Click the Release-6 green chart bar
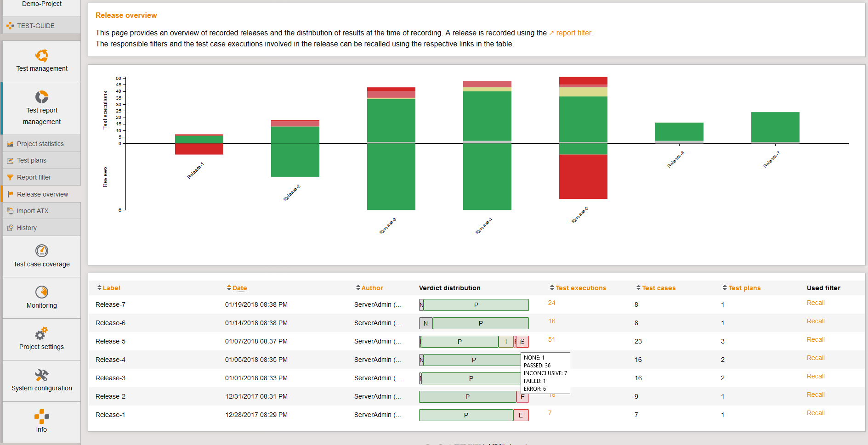Screen dimensions: 868x445 pos(679,131)
